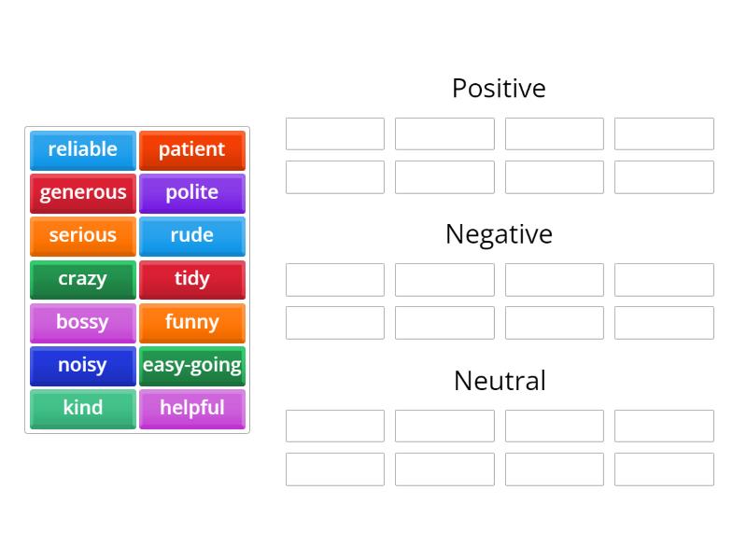
Task: Select the word tile 'reliable'
Action: tap(82, 150)
